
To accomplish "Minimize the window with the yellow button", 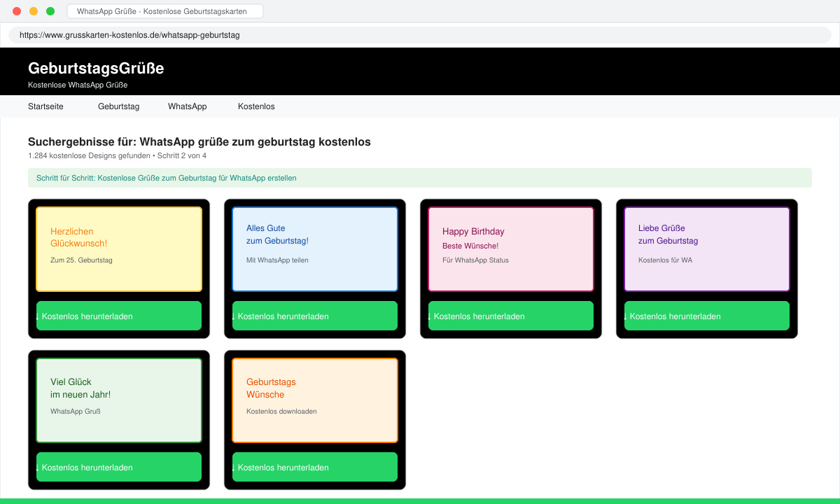I will point(34,11).
